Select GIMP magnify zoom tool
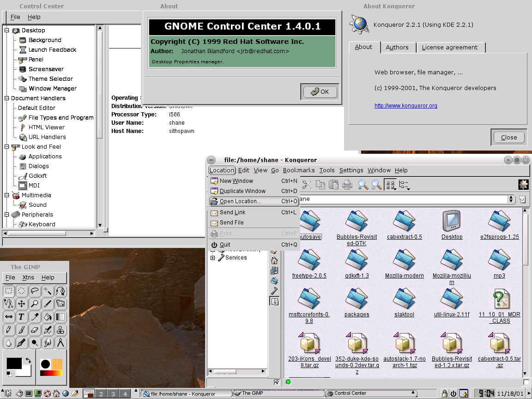This screenshot has height=399, width=532. coord(34,304)
